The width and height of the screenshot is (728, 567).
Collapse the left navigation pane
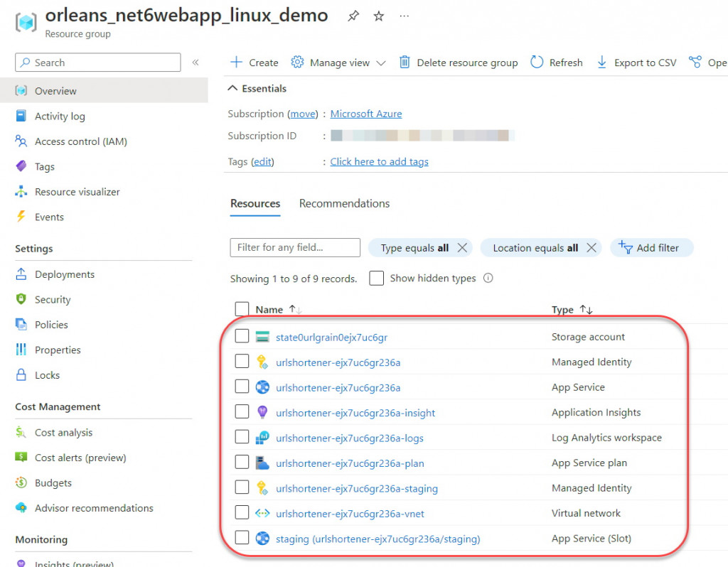196,63
